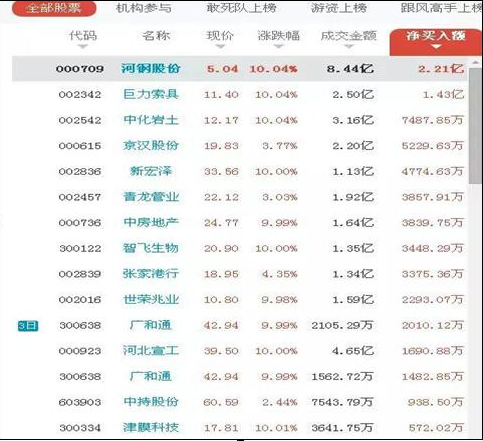Click change 3.77% of 京汉股份
Screen dimensions: 483x441
pyautogui.click(x=279, y=146)
